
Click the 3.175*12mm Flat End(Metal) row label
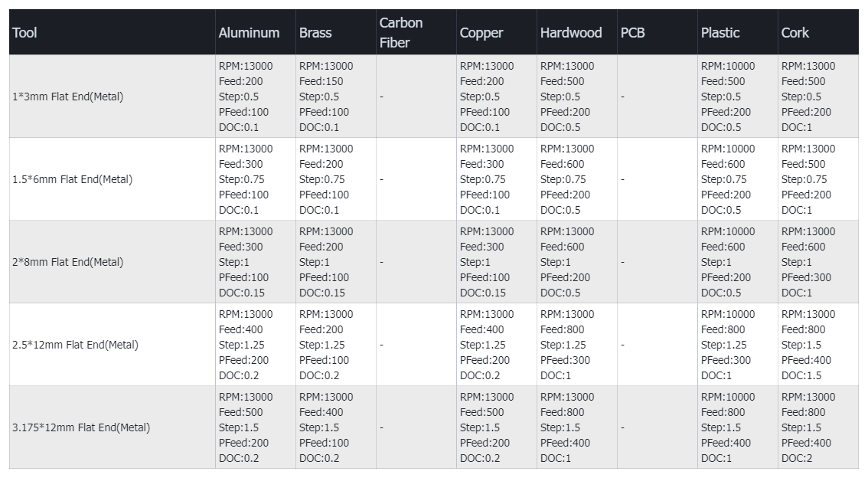pyautogui.click(x=82, y=427)
